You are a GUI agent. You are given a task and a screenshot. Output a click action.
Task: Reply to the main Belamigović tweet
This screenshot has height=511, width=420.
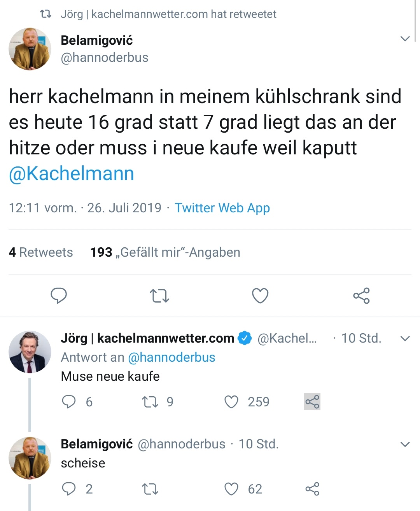[59, 296]
